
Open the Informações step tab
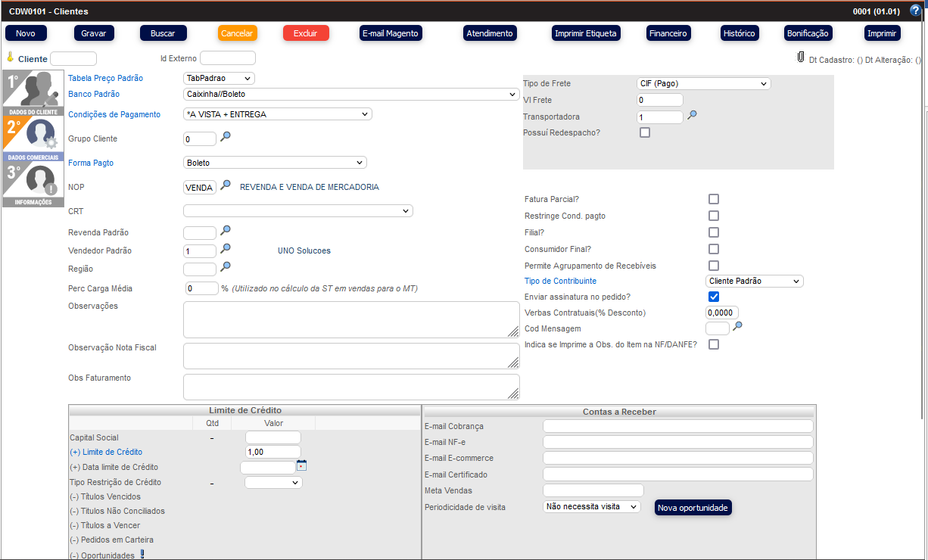pos(30,185)
